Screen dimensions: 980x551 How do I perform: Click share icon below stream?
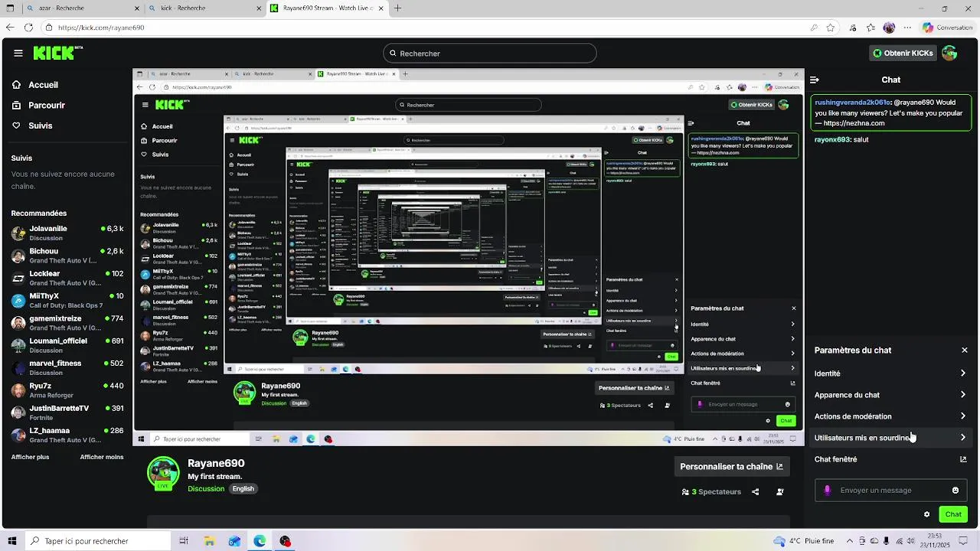(756, 492)
